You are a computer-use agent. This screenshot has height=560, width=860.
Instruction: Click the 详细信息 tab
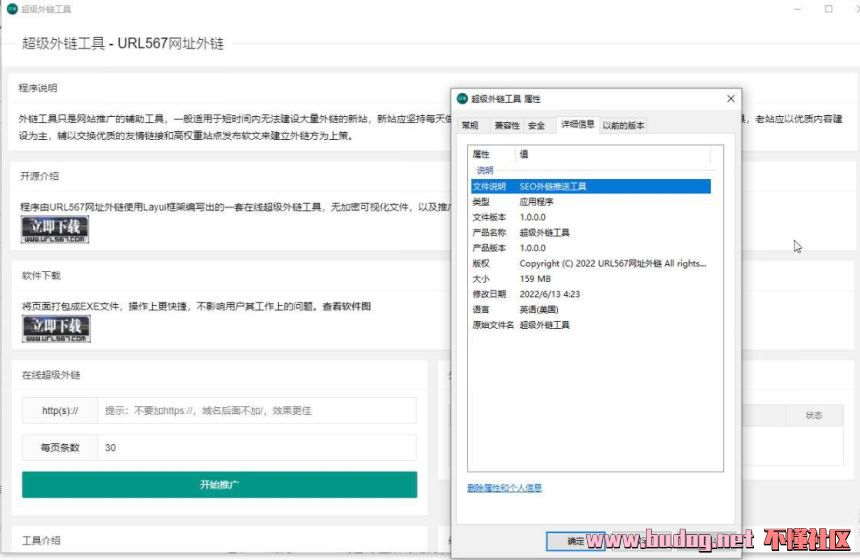click(577, 125)
